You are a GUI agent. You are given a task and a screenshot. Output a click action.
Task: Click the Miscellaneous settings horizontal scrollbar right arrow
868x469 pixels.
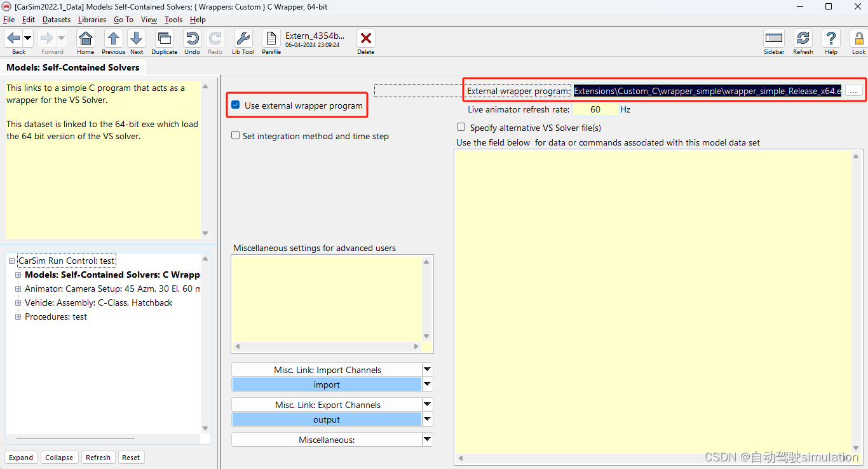tap(417, 346)
